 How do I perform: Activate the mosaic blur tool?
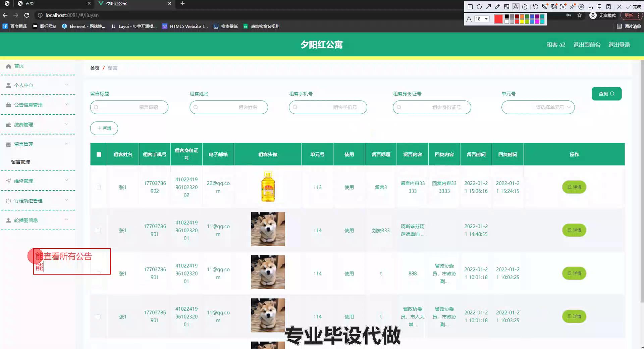(x=506, y=7)
